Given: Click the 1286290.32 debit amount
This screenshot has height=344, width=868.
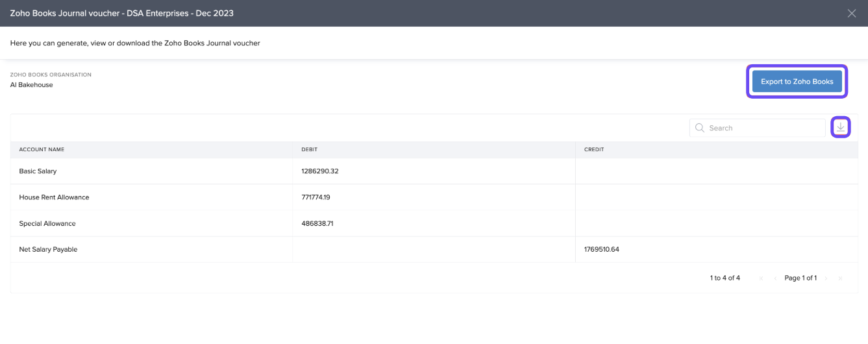Looking at the screenshot, I should (320, 171).
